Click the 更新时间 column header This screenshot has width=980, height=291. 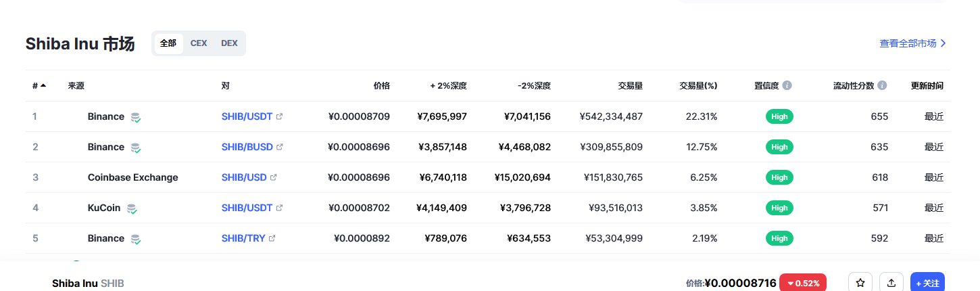click(927, 86)
